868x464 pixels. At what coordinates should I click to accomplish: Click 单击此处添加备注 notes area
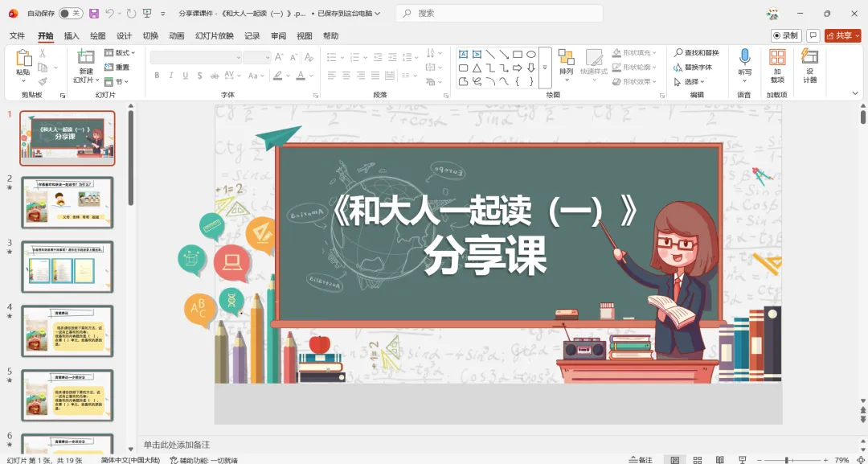coord(177,445)
